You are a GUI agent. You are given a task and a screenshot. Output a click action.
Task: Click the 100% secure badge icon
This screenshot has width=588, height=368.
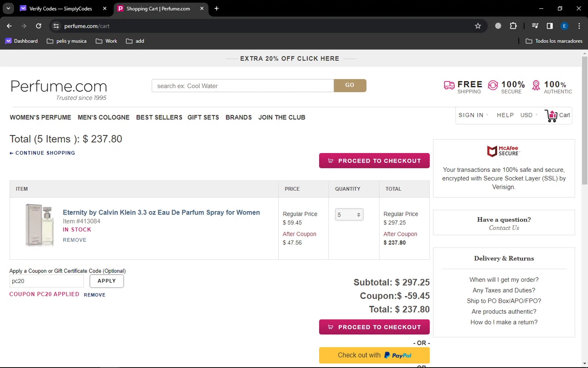click(x=493, y=85)
